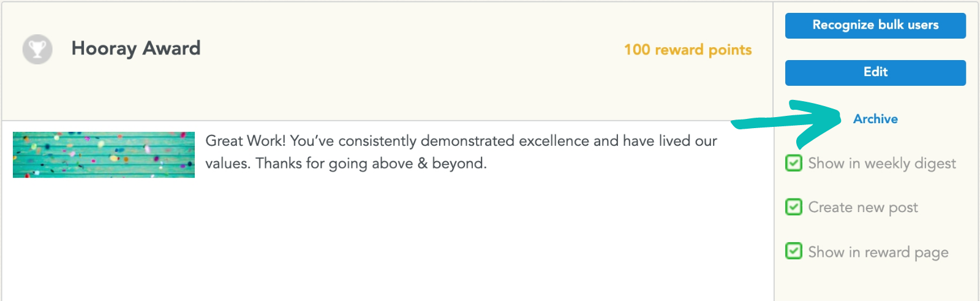Click the 100 reward points label
The height and width of the screenshot is (301, 980).
[688, 50]
